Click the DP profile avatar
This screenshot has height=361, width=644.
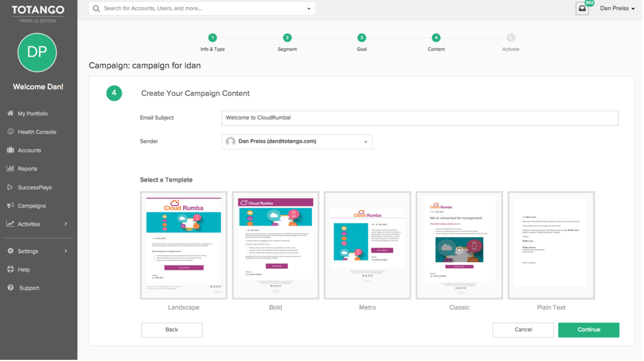point(37,52)
